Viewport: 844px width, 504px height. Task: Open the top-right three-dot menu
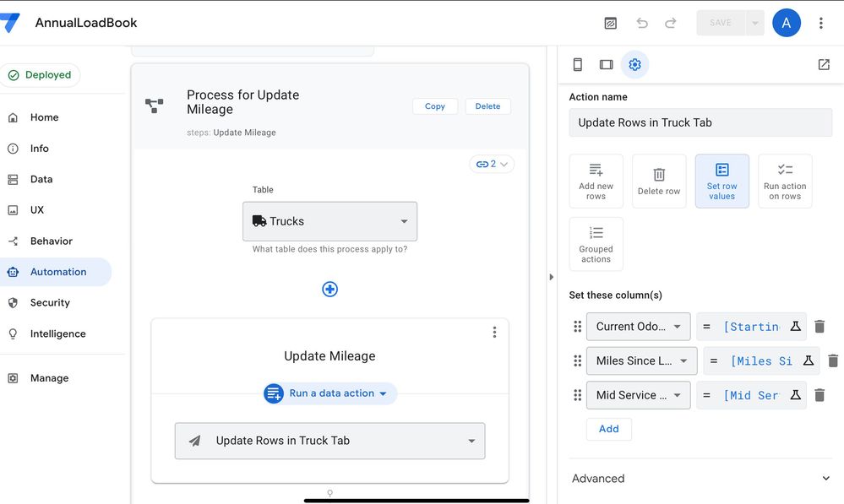pyautogui.click(x=821, y=23)
